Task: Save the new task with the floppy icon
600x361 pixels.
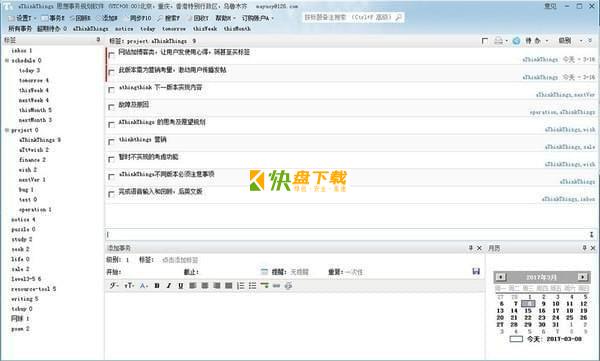Action: 476,271
